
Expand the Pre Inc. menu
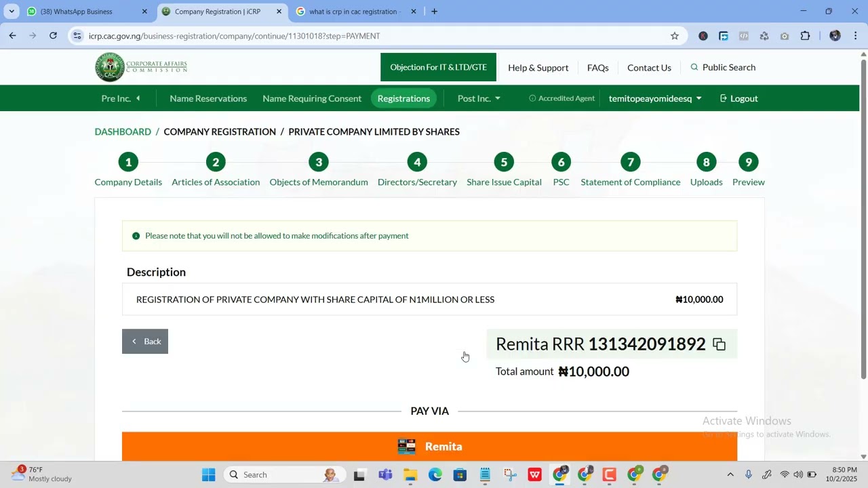click(121, 98)
